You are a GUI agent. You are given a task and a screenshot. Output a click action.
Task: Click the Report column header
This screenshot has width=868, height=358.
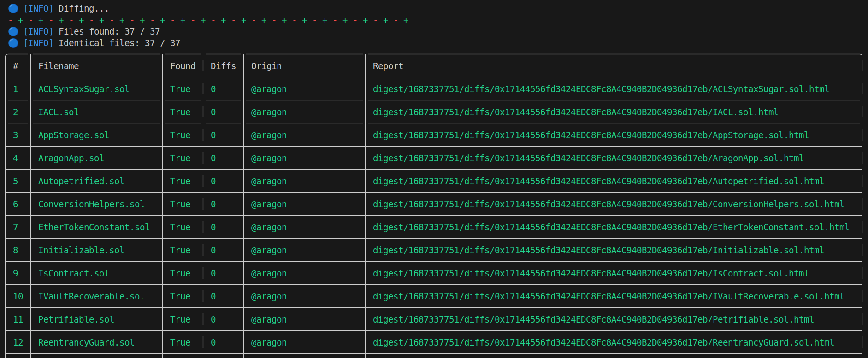(x=388, y=66)
